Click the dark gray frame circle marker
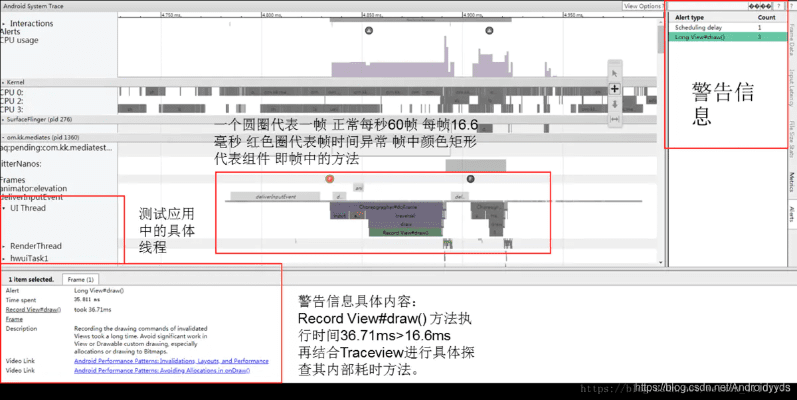The height and width of the screenshot is (400, 797). coord(470,179)
